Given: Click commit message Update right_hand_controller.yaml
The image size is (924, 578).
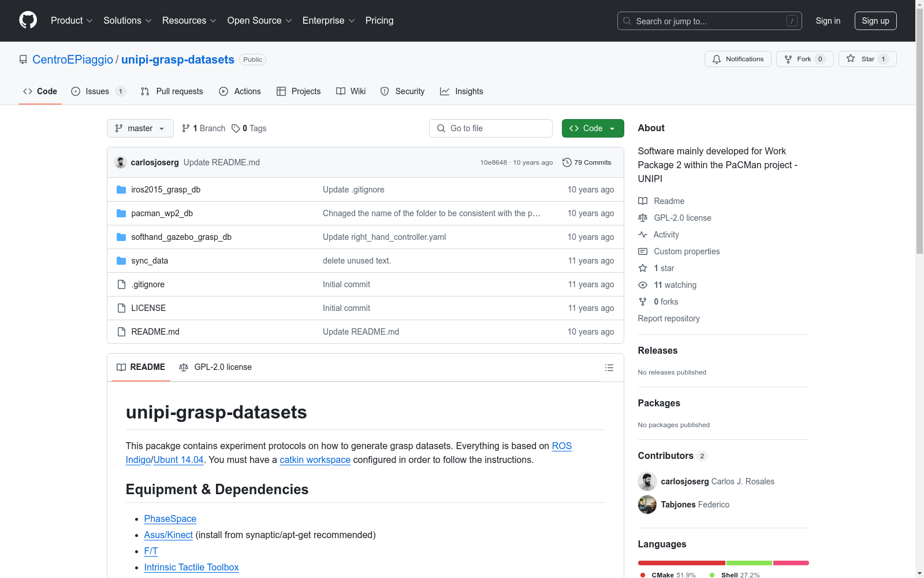Looking at the screenshot, I should coord(384,237).
